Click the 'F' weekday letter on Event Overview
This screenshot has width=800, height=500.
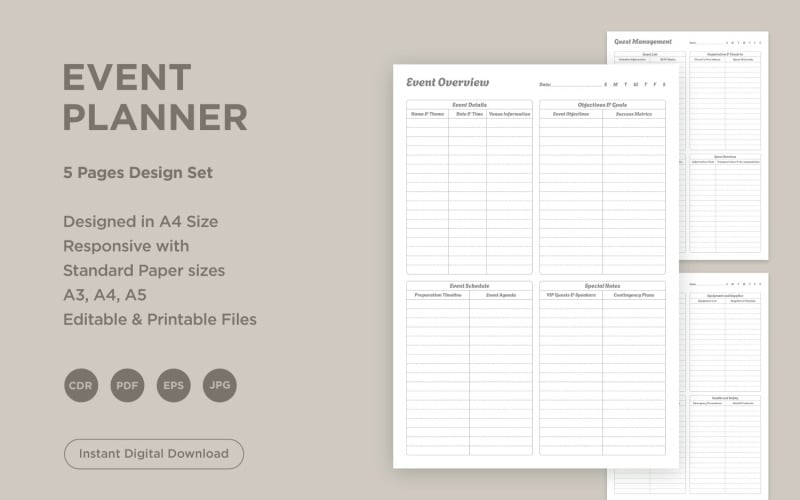point(655,85)
